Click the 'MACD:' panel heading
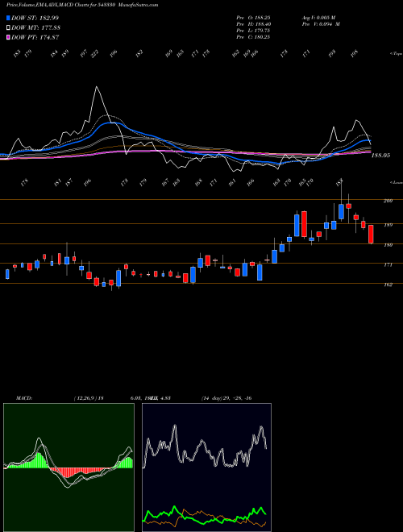This screenshot has height=532, width=403. pos(24,398)
